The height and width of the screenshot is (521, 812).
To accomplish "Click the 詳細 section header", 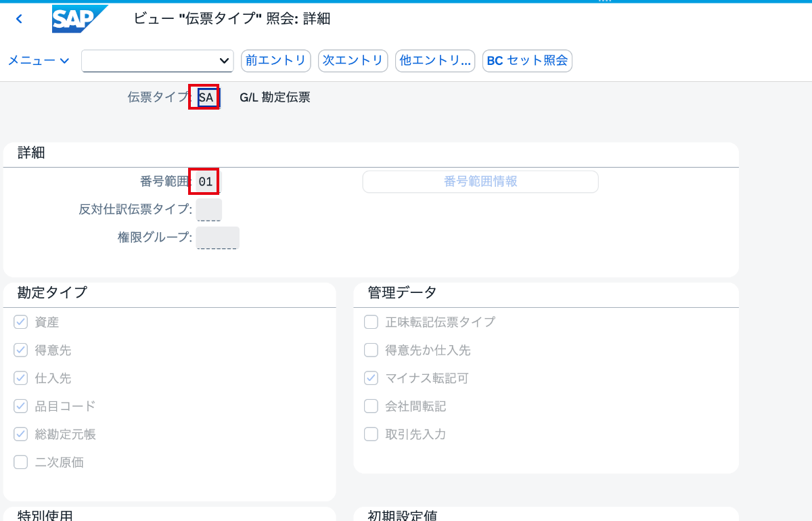I will click(31, 153).
